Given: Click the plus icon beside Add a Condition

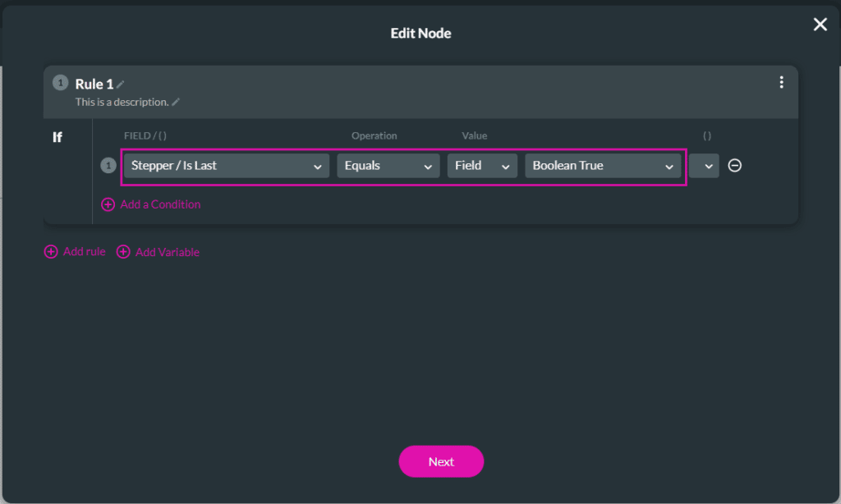Looking at the screenshot, I should coord(108,204).
